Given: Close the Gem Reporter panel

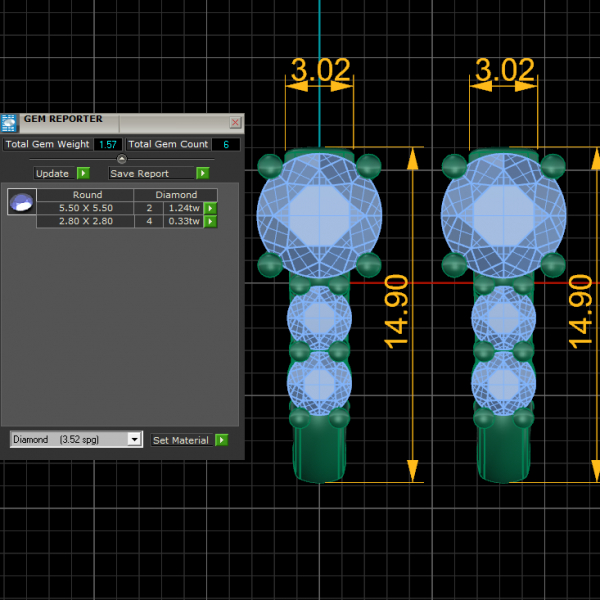Looking at the screenshot, I should [x=235, y=122].
